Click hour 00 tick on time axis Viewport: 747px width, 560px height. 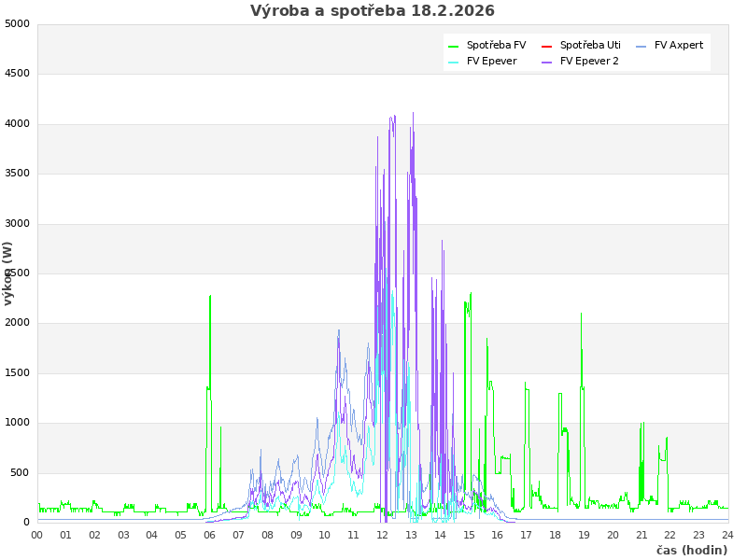(x=37, y=535)
